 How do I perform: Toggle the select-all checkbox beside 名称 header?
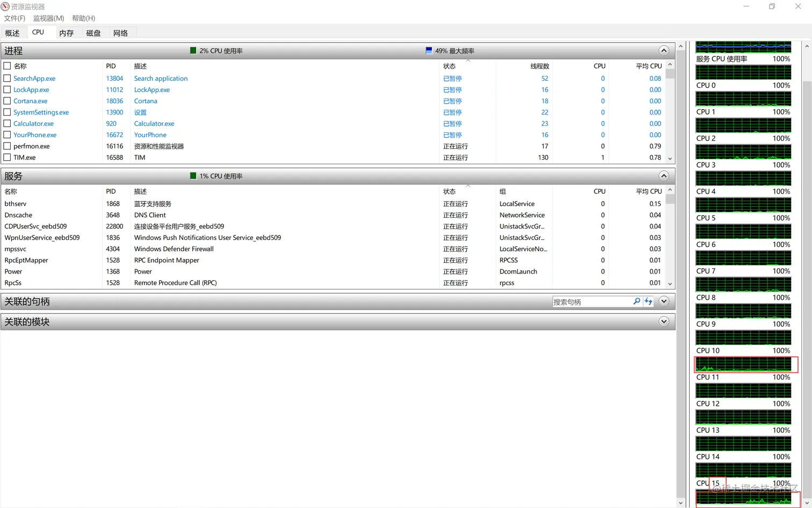pos(7,66)
